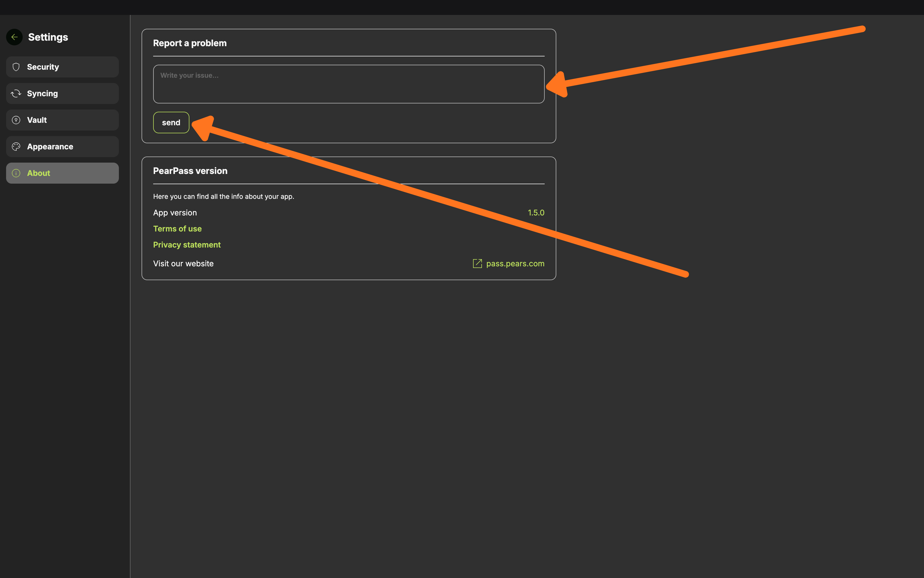The image size is (924, 578).
Task: Go to the Vault settings page
Action: 62,120
